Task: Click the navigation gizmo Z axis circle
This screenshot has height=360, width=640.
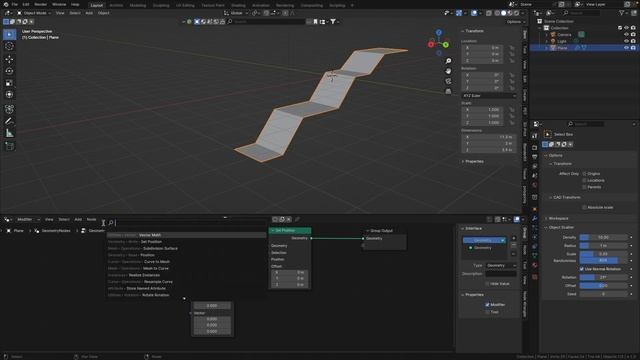Action: [x=439, y=32]
